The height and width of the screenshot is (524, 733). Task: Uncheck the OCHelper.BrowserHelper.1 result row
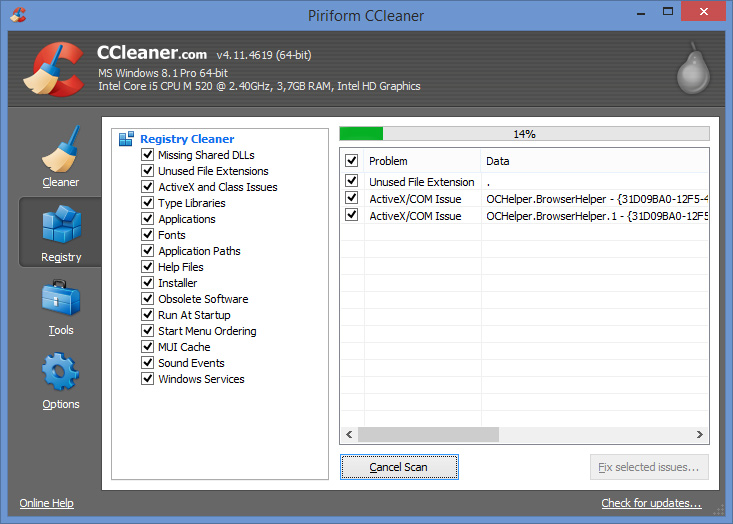[x=352, y=215]
